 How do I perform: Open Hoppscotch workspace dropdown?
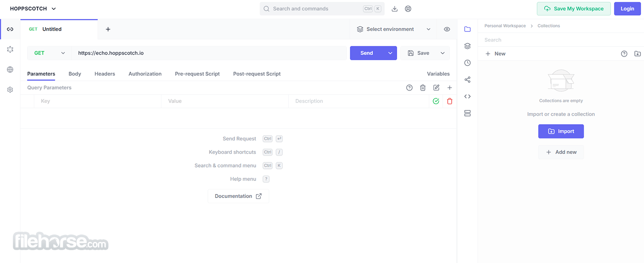tap(33, 9)
